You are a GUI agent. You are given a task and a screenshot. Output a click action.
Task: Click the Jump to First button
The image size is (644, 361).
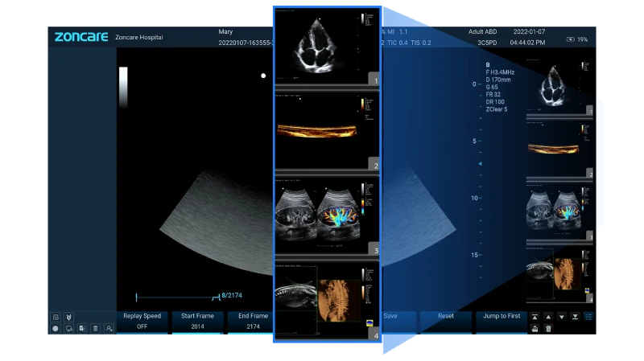[x=502, y=322]
